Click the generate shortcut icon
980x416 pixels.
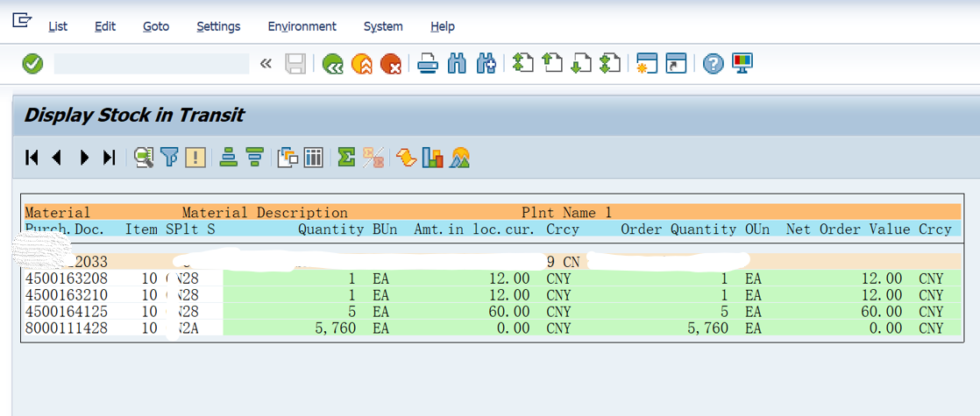(x=676, y=64)
